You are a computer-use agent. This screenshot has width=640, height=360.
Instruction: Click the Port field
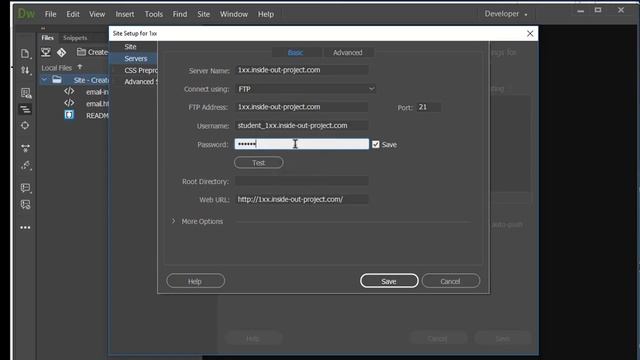pos(428,107)
